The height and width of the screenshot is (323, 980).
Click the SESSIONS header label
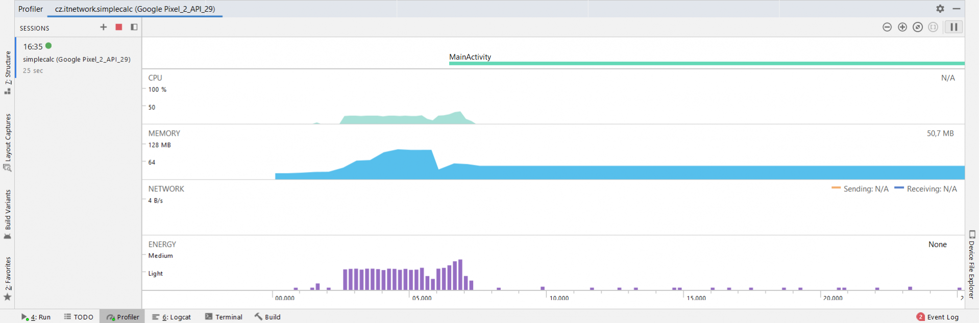pyautogui.click(x=35, y=28)
